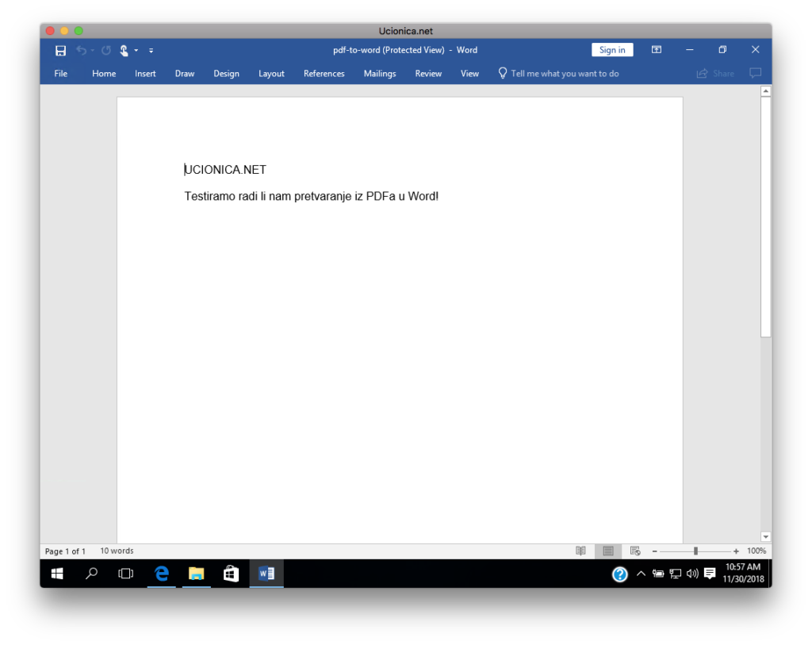Show hidden icons in system tray
Viewport: 812px width, 645px height.
pos(641,574)
